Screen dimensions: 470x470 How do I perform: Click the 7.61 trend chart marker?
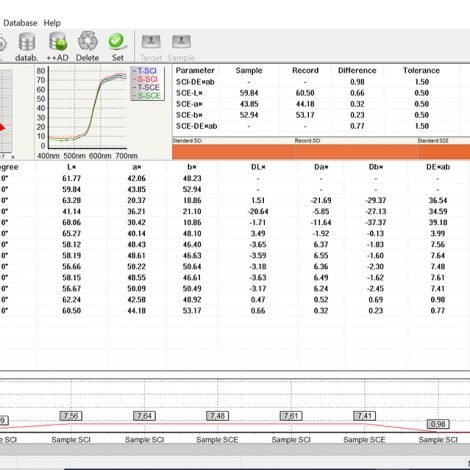291,416
